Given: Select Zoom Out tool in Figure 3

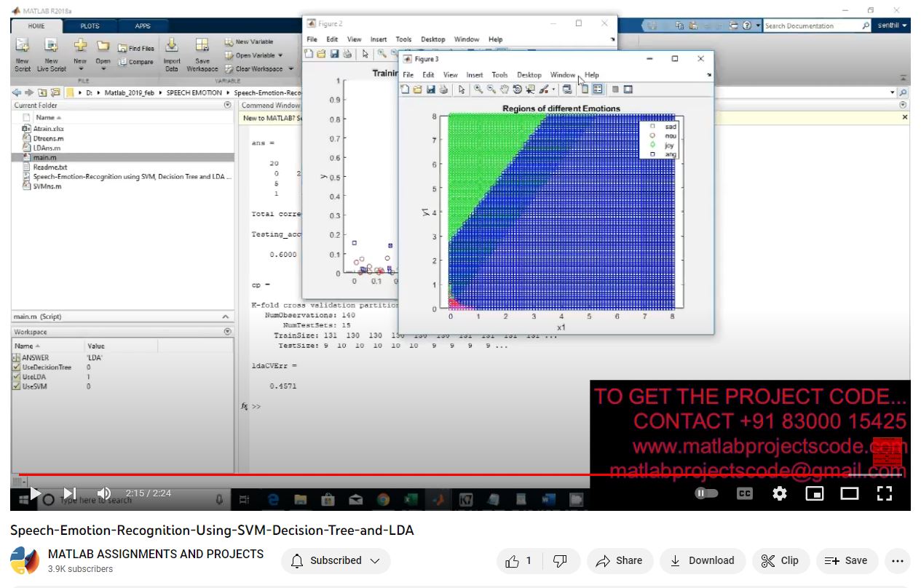Looking at the screenshot, I should point(491,90).
